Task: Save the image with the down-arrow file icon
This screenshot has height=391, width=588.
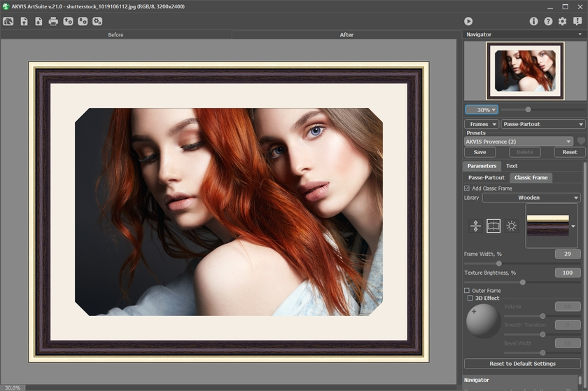Action: 38,21
